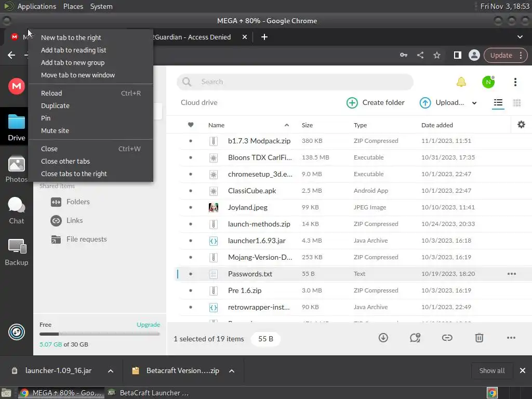This screenshot has width=532, height=399.
Task: Toggle Chrome side panel
Action: point(457,55)
